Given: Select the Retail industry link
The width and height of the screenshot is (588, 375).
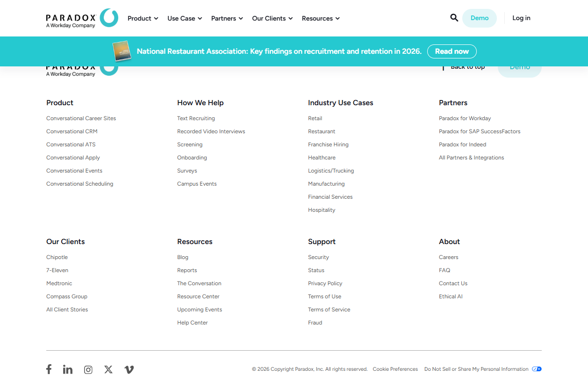Looking at the screenshot, I should [x=315, y=118].
